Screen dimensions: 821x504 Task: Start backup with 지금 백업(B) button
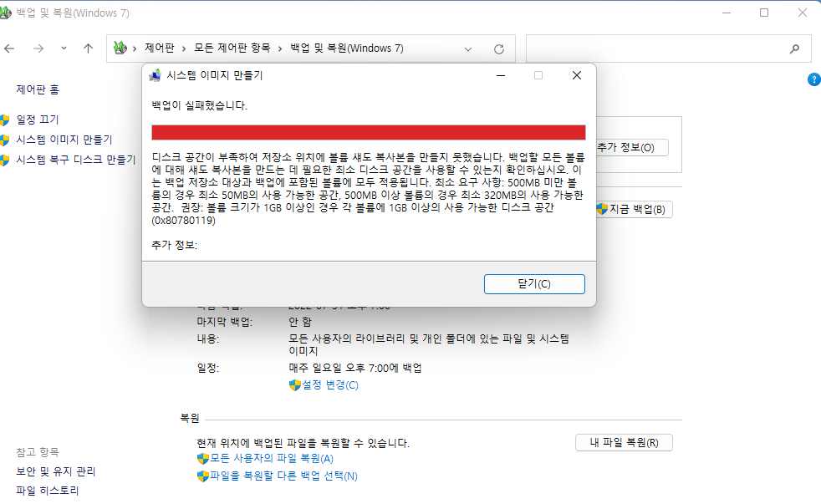634,209
